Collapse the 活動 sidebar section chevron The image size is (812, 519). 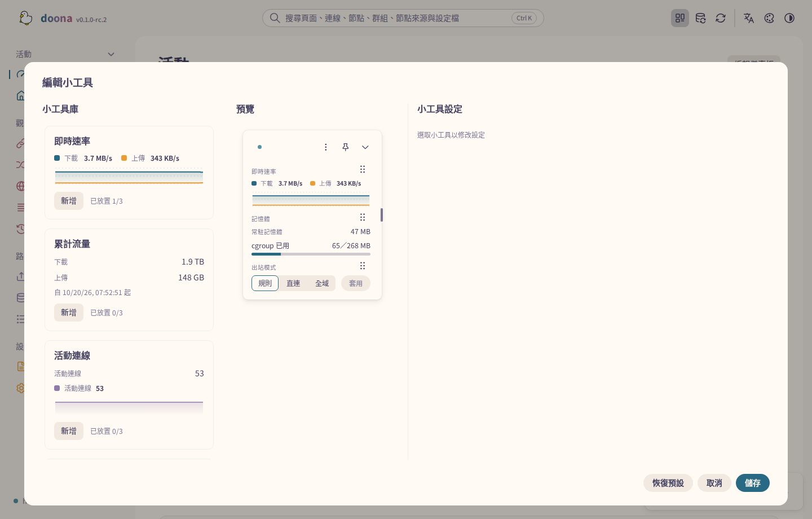click(x=111, y=54)
